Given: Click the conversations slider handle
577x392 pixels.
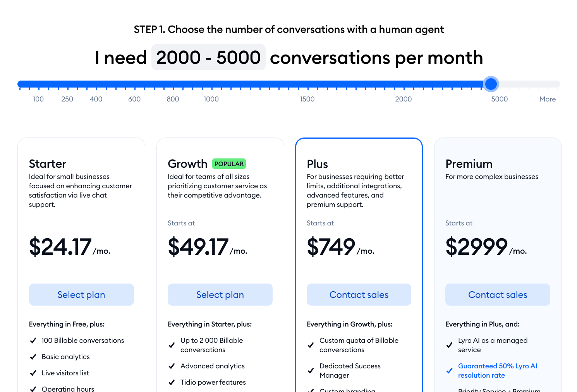Looking at the screenshot, I should pyautogui.click(x=491, y=84).
